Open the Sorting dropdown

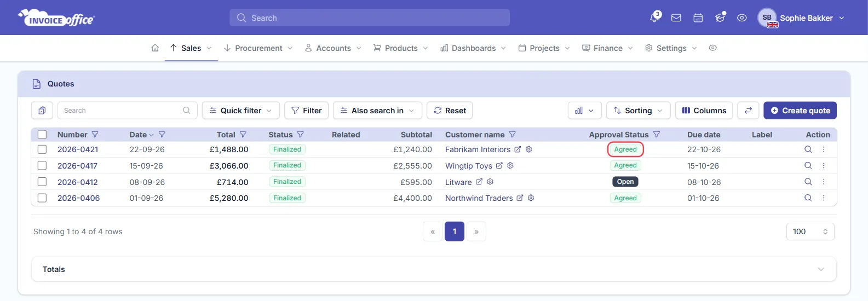pos(639,111)
